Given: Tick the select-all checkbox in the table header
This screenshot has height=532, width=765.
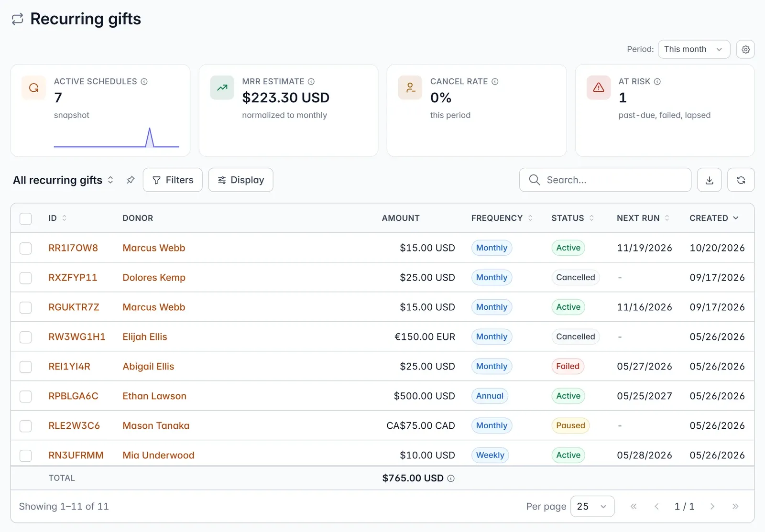Looking at the screenshot, I should point(26,218).
